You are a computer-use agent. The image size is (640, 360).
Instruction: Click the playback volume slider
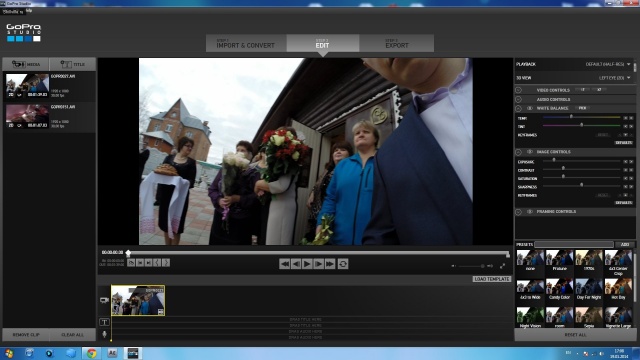point(472,266)
